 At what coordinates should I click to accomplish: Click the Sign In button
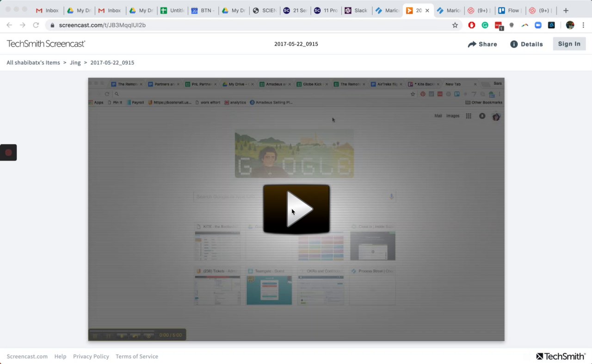pyautogui.click(x=569, y=44)
